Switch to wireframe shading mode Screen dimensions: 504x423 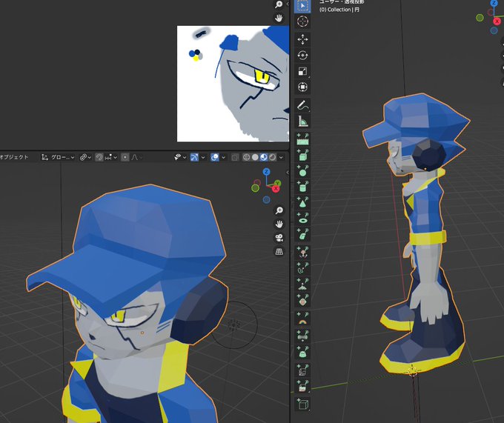point(247,157)
